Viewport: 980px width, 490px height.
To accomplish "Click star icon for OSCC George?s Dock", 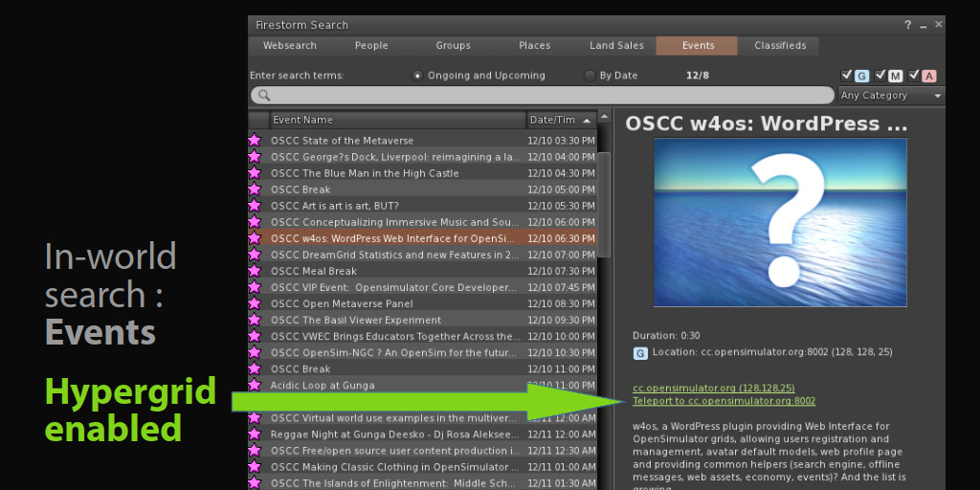I will click(255, 156).
